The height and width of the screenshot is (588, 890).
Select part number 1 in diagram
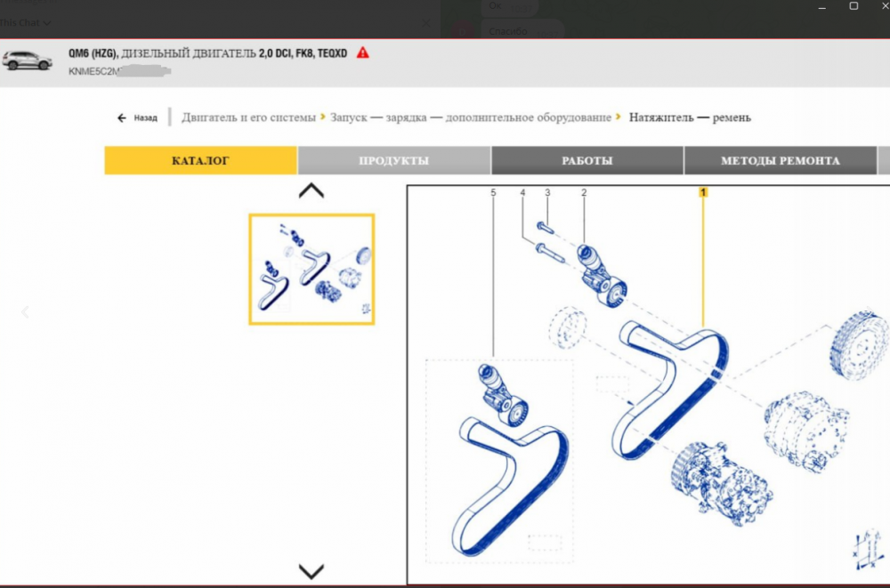tap(703, 192)
